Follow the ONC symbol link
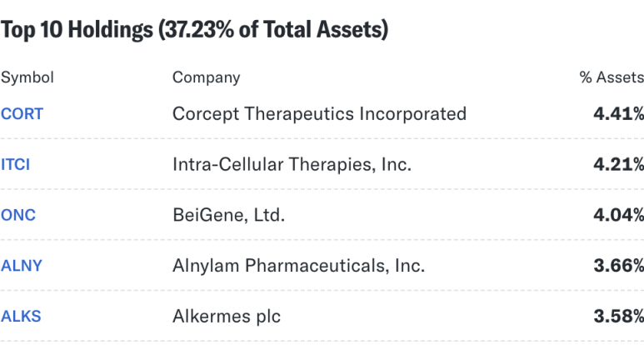The image size is (644, 345). [18, 215]
